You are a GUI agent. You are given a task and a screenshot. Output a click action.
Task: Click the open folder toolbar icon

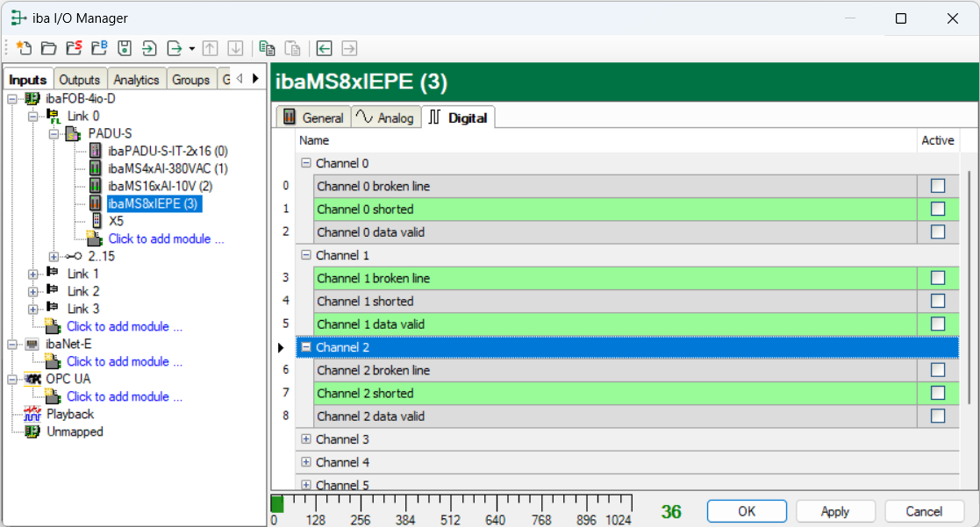tap(48, 48)
